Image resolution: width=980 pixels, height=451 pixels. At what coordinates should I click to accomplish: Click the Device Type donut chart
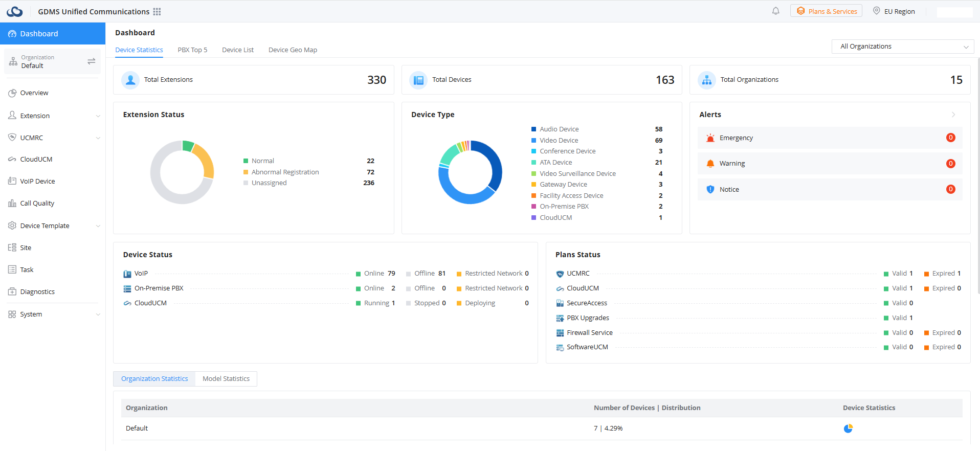pyautogui.click(x=470, y=172)
